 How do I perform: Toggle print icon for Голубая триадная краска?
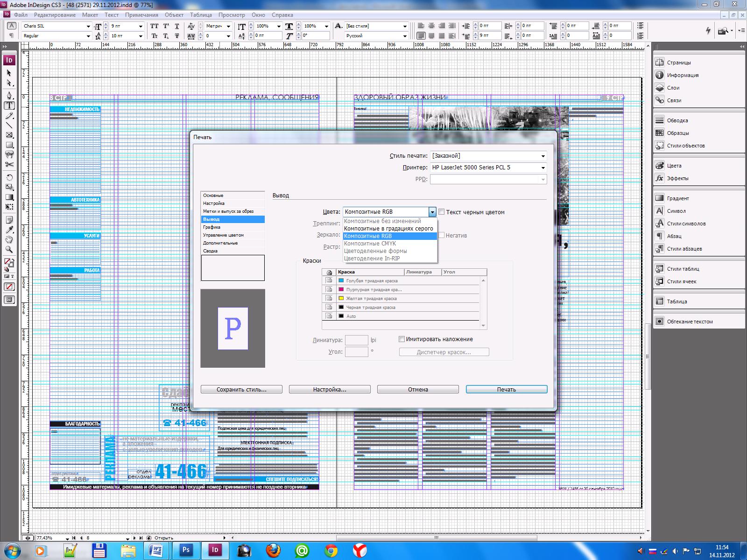point(329,280)
